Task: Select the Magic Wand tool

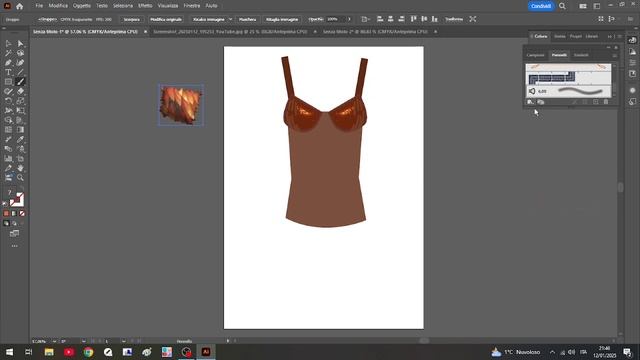Action: point(8,53)
